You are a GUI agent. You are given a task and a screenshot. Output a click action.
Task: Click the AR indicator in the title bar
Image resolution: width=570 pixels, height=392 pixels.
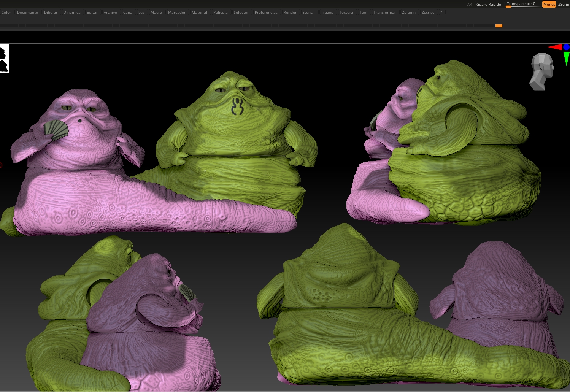coord(469,4)
